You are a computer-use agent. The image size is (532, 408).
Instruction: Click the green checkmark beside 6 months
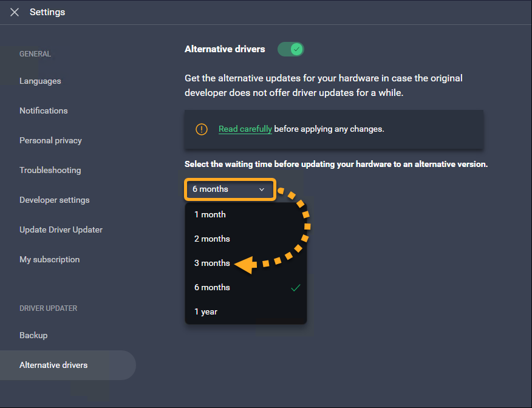295,288
